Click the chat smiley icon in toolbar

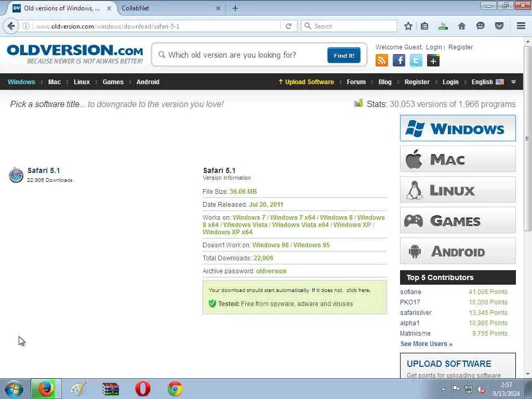(480, 26)
